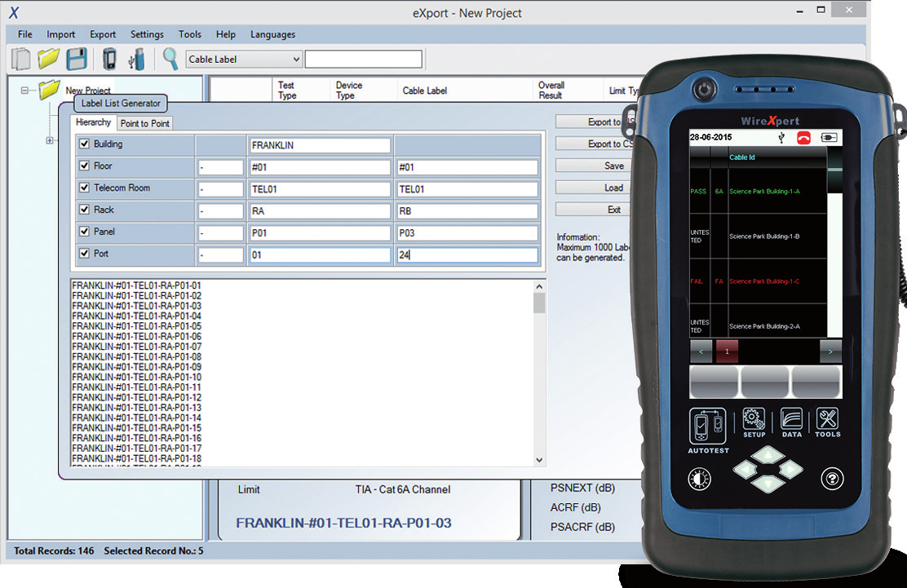Select list entry FRANKLIN-#01-TEL01-RA-P01-05
The image size is (907, 588).
[136, 326]
